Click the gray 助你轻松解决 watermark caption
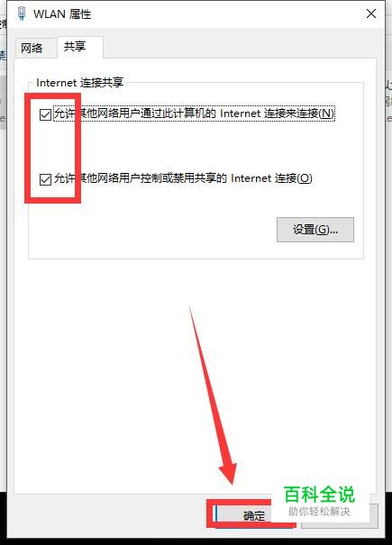The width and height of the screenshot is (392, 545). pyautogui.click(x=319, y=512)
